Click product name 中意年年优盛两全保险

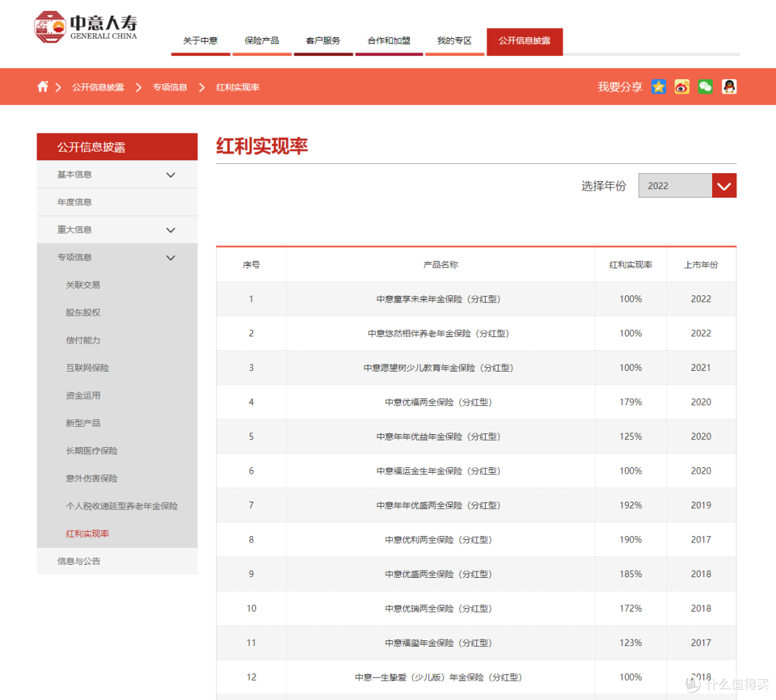pos(438,505)
